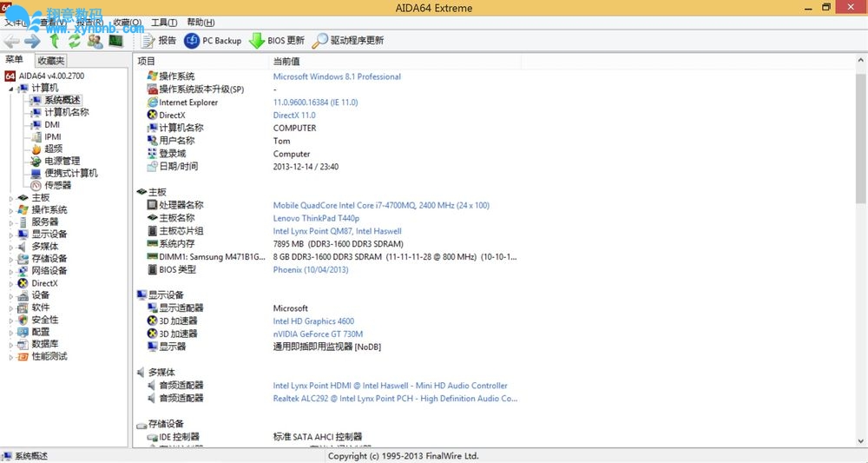The height and width of the screenshot is (463, 868).
Task: Expand the 存储设备 tree branch arrow
Action: [x=11, y=259]
